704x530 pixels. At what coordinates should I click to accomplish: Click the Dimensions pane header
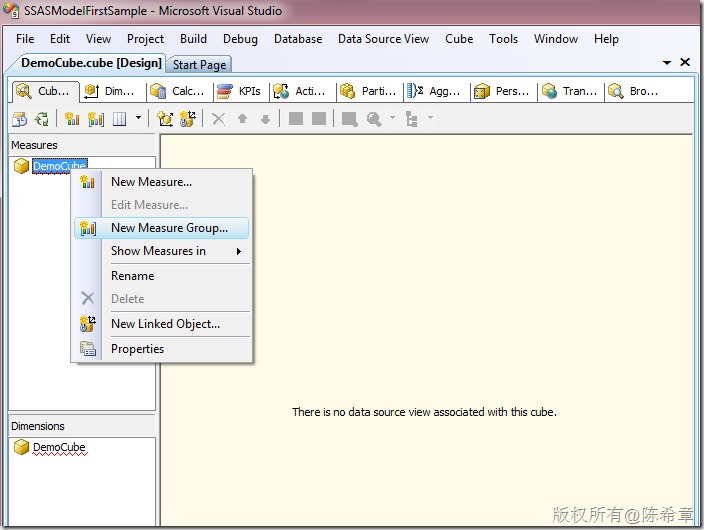click(82, 426)
